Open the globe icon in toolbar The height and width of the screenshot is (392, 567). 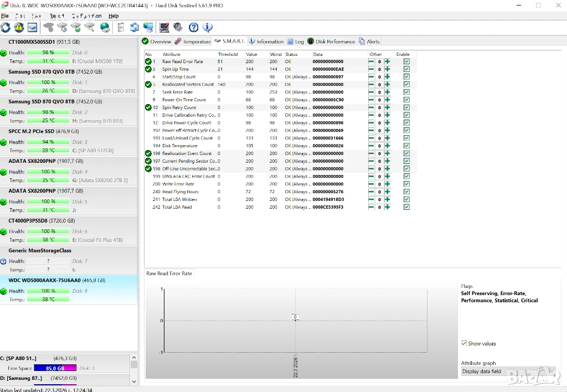105,27
